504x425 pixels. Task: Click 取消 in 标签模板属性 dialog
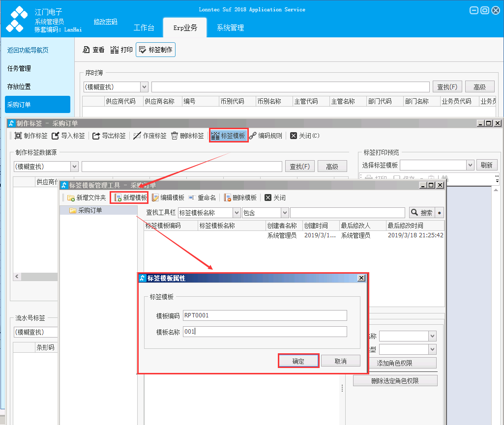340,361
